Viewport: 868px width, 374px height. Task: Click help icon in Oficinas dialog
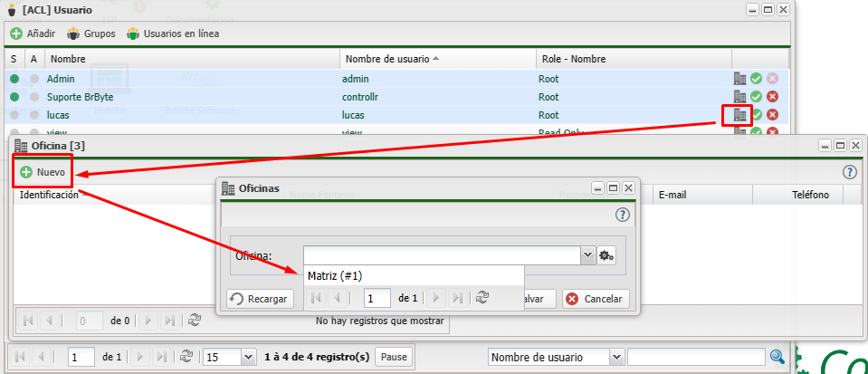click(622, 215)
